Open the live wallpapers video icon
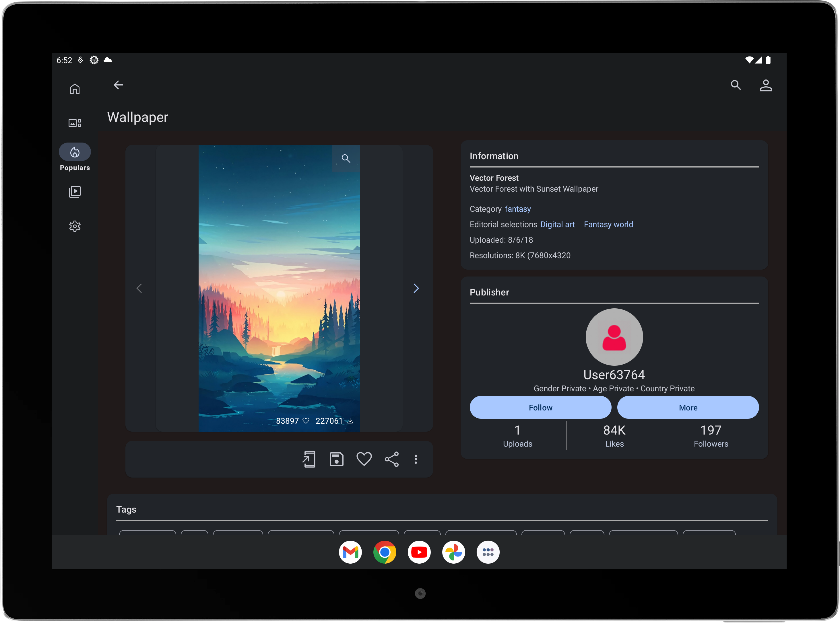The height and width of the screenshot is (623, 840). [x=75, y=192]
